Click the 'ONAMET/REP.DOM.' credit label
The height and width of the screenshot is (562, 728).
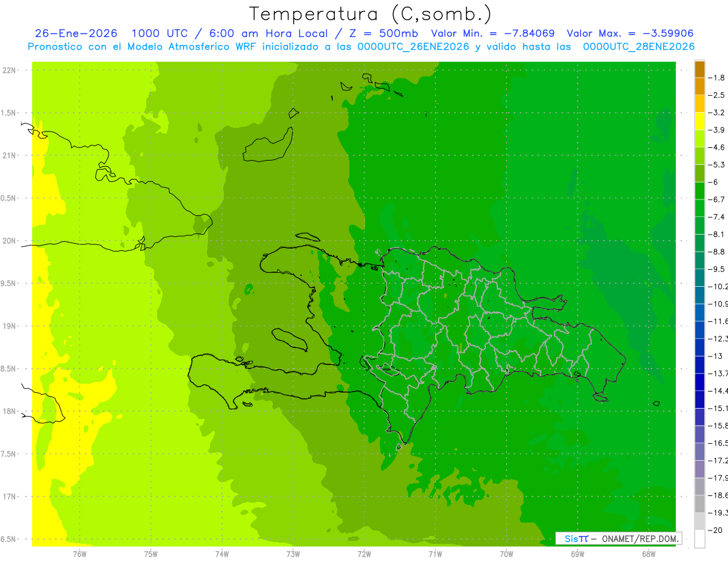coord(639,538)
